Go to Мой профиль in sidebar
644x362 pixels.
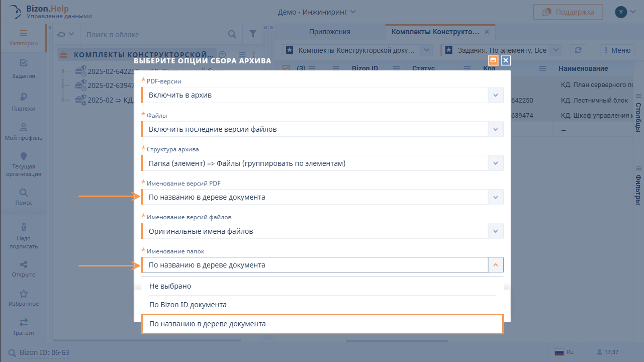click(24, 127)
